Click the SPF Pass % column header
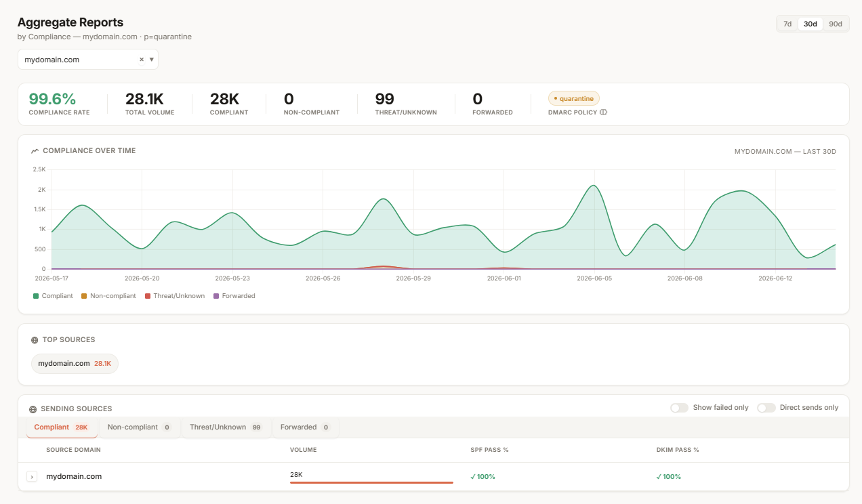This screenshot has width=862, height=504. [x=489, y=450]
